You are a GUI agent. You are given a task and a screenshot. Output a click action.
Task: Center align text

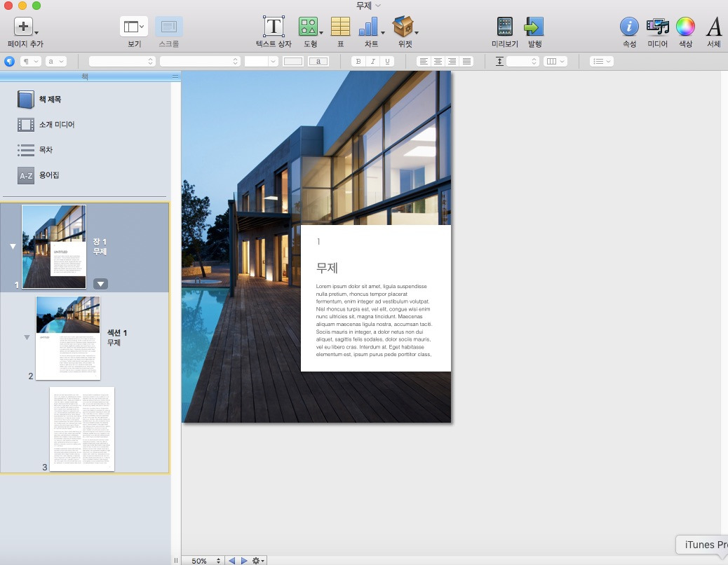tap(438, 61)
